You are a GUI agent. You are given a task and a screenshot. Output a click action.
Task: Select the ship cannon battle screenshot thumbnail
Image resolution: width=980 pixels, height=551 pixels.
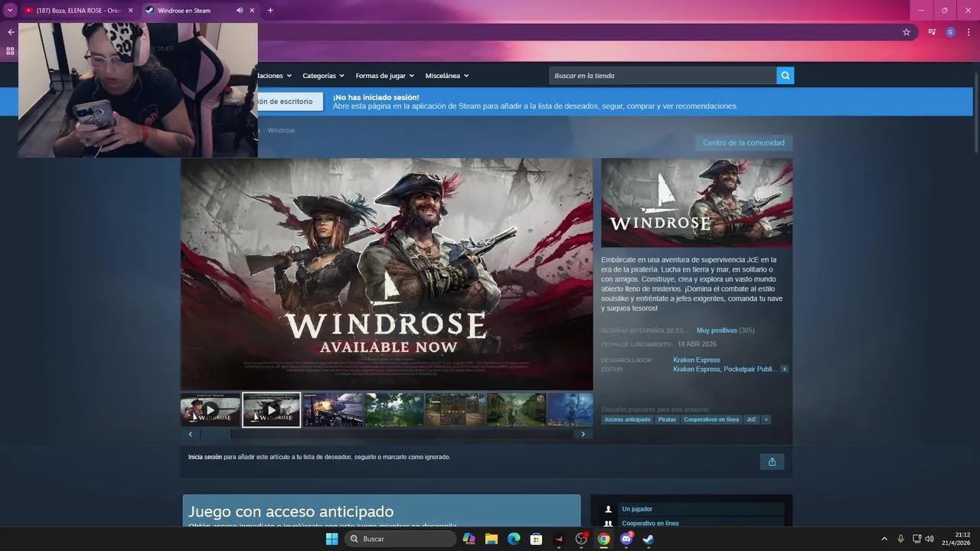click(x=333, y=409)
